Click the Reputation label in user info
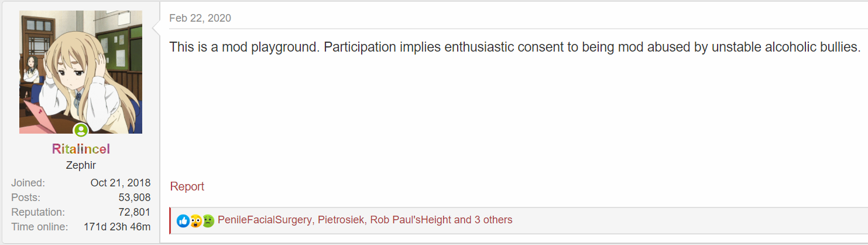Image resolution: width=868 pixels, height=245 pixels. (37, 212)
